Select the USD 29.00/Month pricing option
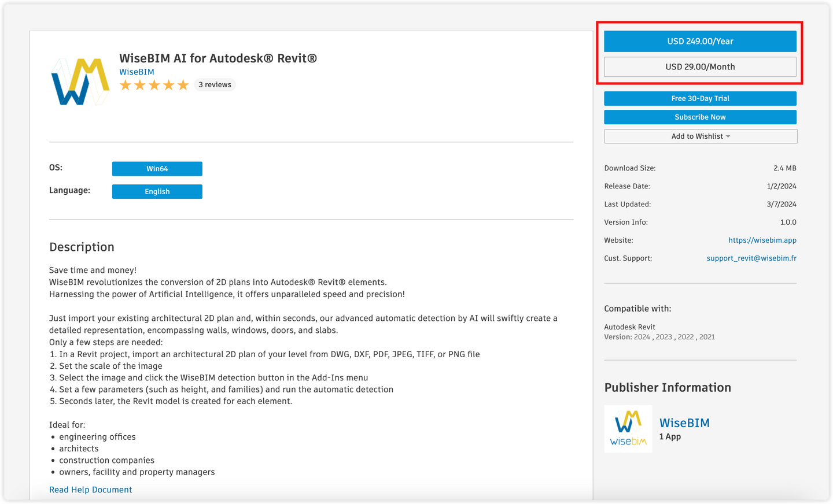Screen dimensions: 833x504 coord(700,67)
